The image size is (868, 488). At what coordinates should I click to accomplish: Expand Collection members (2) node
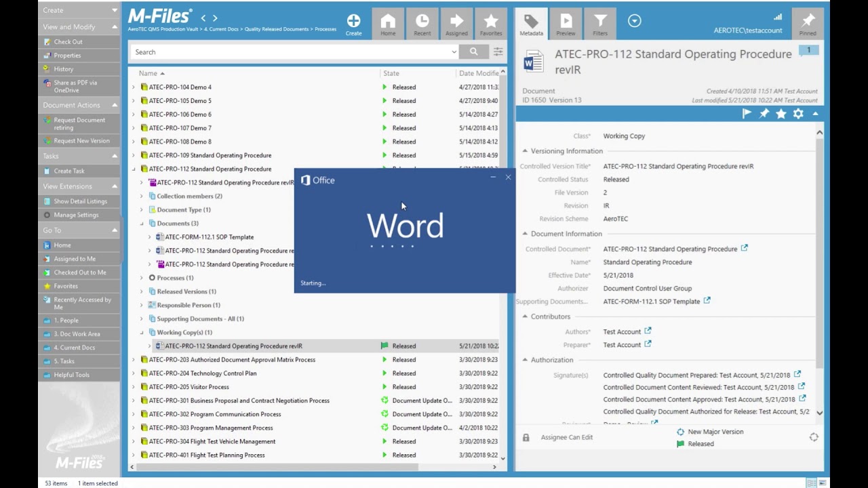tap(142, 196)
